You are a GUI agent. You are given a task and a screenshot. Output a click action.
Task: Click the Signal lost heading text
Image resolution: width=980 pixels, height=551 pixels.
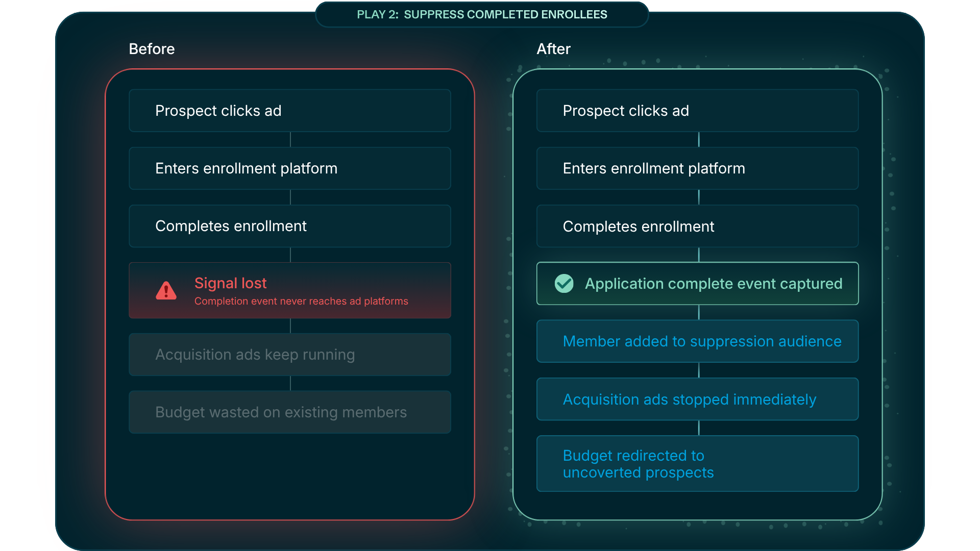pyautogui.click(x=230, y=283)
